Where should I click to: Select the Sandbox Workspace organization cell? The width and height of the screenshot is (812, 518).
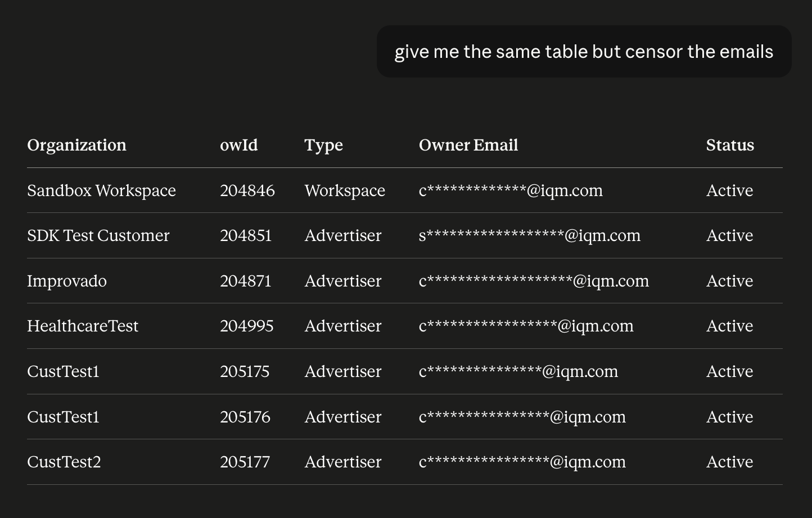pos(101,190)
